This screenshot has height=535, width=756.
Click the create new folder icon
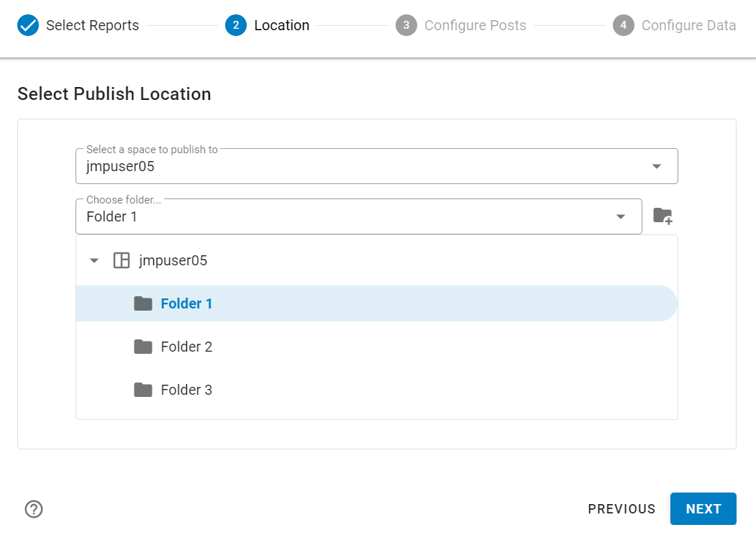[x=662, y=215]
